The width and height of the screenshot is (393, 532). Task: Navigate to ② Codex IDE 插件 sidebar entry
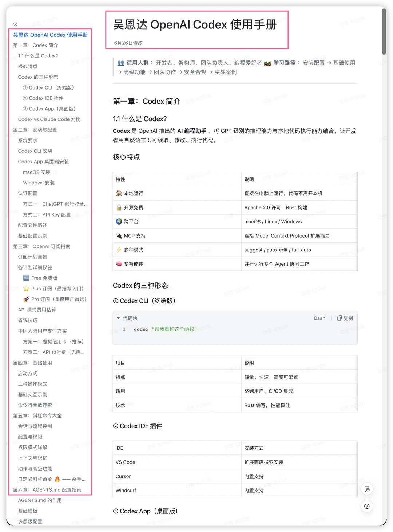point(43,98)
